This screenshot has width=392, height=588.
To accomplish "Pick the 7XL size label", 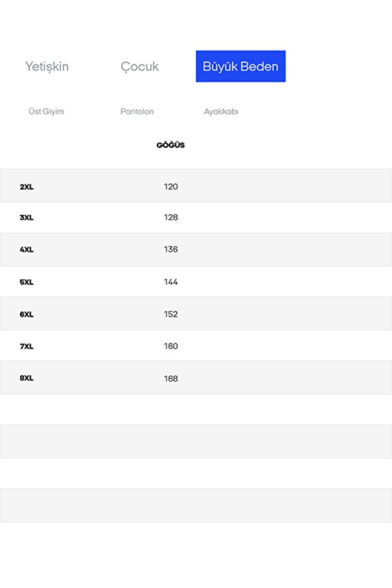I will pos(27,346).
